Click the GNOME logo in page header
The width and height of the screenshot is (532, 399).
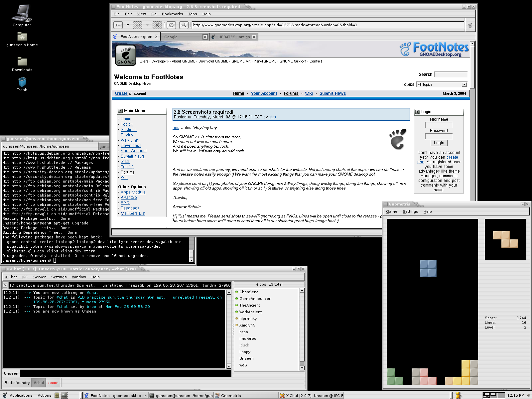pyautogui.click(x=125, y=55)
